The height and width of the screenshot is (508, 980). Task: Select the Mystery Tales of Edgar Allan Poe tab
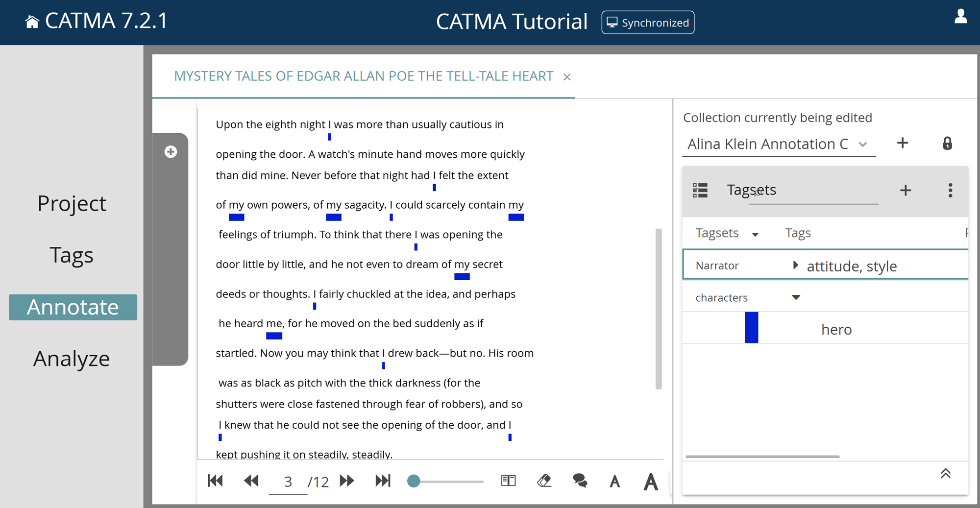coord(364,76)
